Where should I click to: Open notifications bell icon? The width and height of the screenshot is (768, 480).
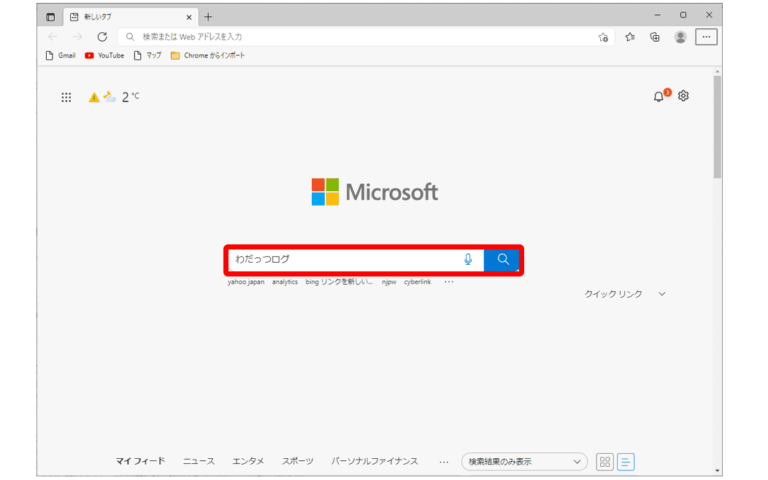[659, 96]
